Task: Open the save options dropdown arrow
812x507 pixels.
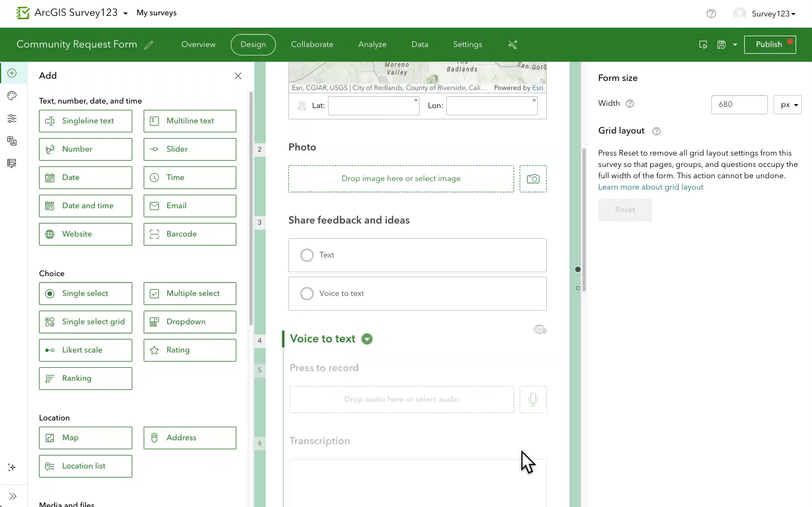Action: click(x=735, y=44)
